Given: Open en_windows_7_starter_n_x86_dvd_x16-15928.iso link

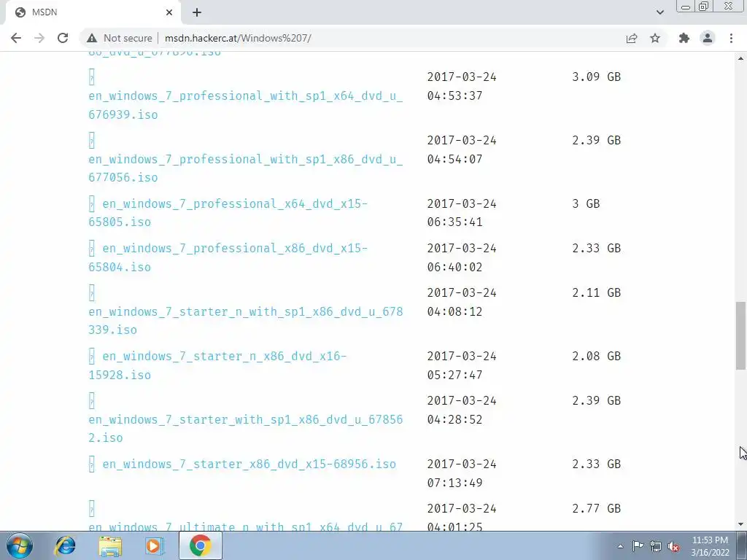Looking at the screenshot, I should click(217, 365).
